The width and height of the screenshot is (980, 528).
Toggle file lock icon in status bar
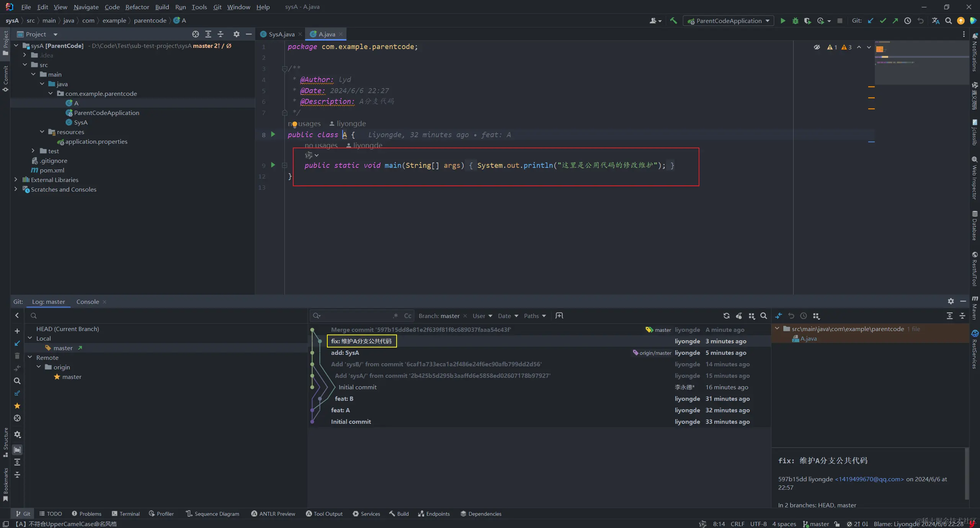pyautogui.click(x=837, y=524)
